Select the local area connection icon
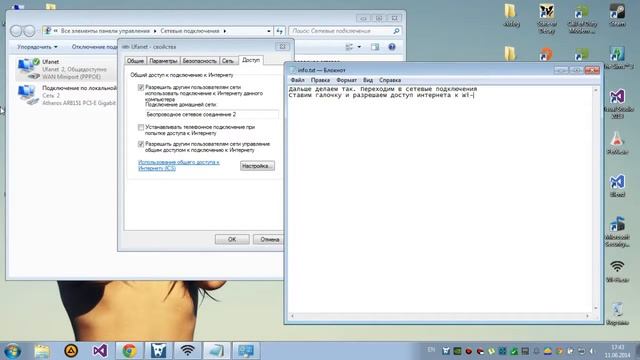This screenshot has height=360, width=640. pos(28,95)
